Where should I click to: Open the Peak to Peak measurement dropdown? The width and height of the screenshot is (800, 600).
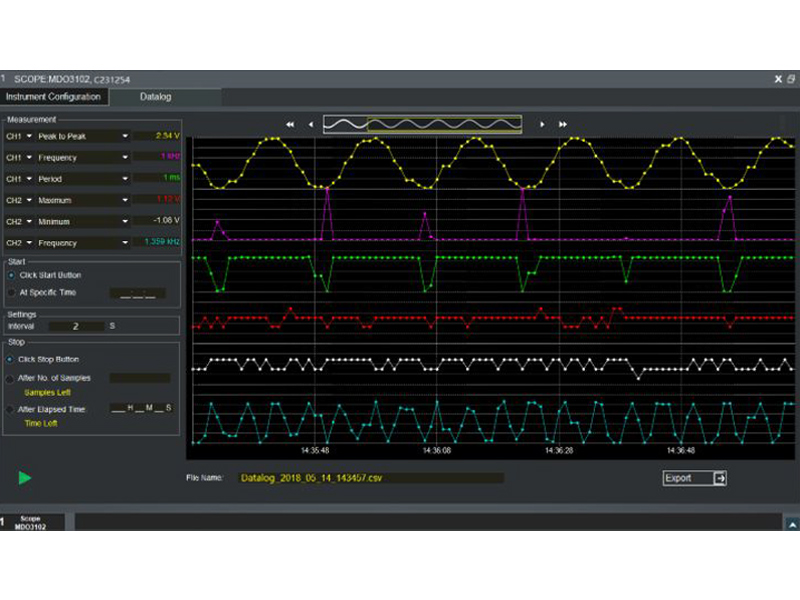pyautogui.click(x=125, y=136)
